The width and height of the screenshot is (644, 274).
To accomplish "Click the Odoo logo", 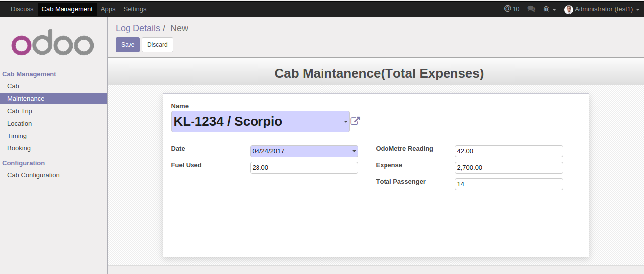I will pos(53,45).
